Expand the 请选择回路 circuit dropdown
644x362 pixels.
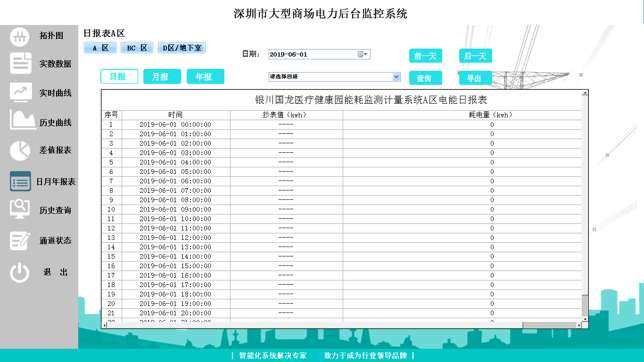coord(396,77)
